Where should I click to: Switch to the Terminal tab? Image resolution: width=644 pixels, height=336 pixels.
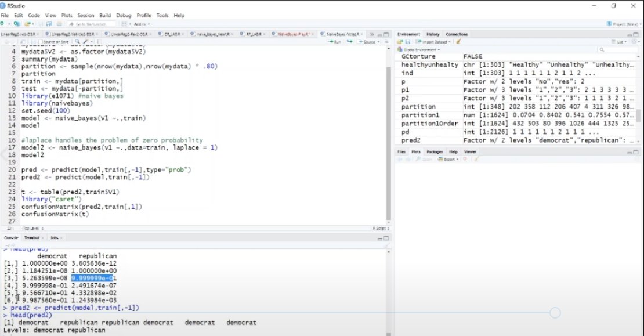[x=32, y=238]
